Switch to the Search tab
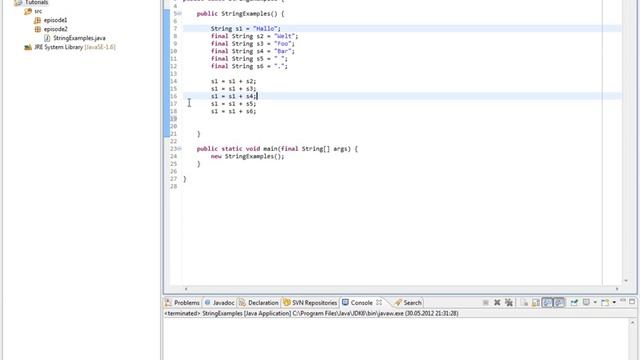The width and height of the screenshot is (640, 360). [408, 303]
